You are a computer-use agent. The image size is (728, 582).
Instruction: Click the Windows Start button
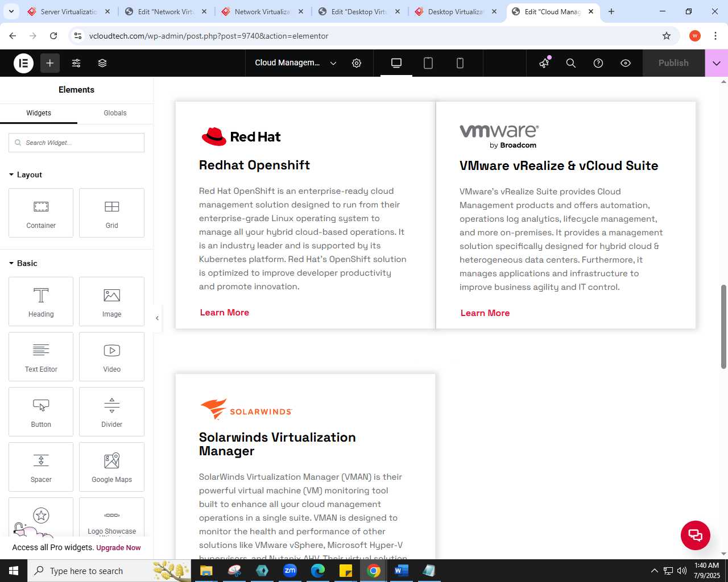(14, 571)
